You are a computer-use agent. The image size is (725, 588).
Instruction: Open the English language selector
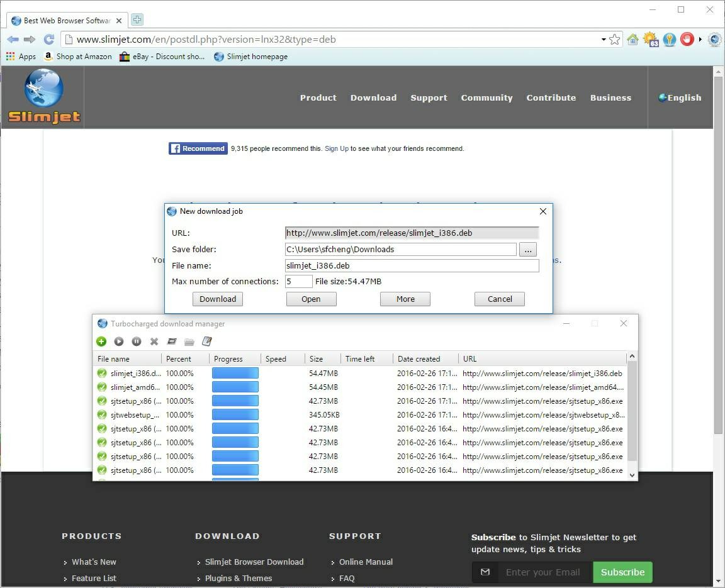click(x=680, y=97)
